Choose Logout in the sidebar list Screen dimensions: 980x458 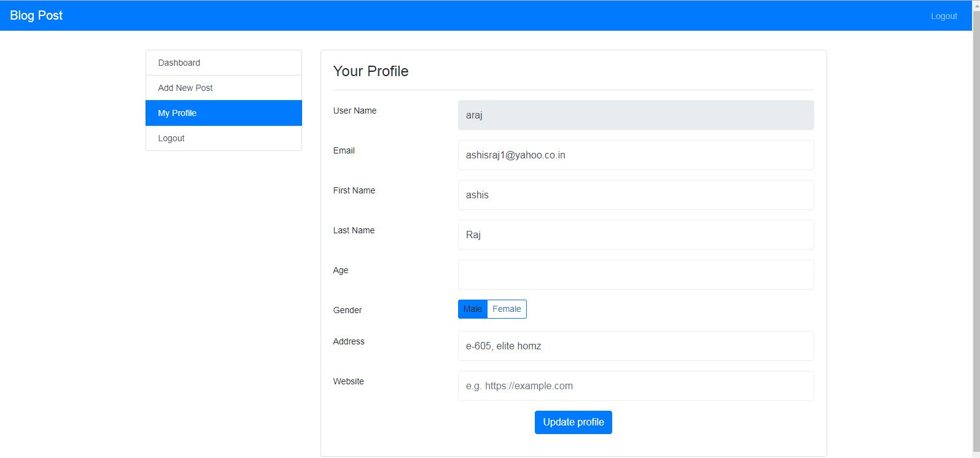224,138
